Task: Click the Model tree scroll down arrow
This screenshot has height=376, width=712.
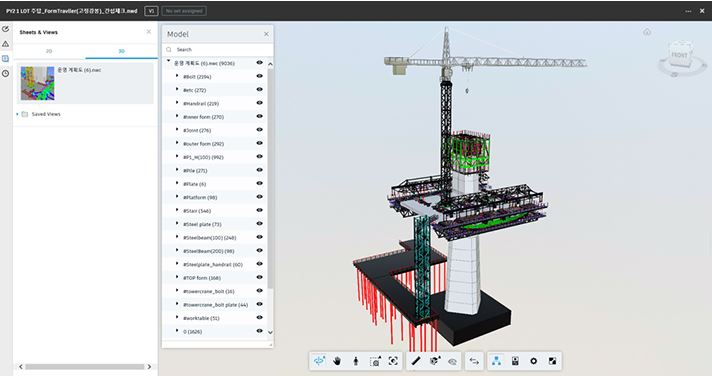Action: coord(270,332)
